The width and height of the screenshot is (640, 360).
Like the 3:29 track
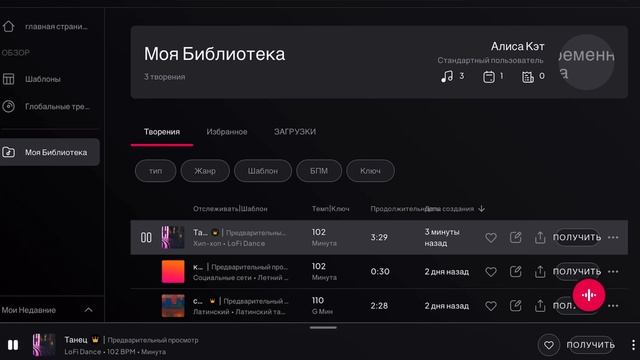point(491,237)
